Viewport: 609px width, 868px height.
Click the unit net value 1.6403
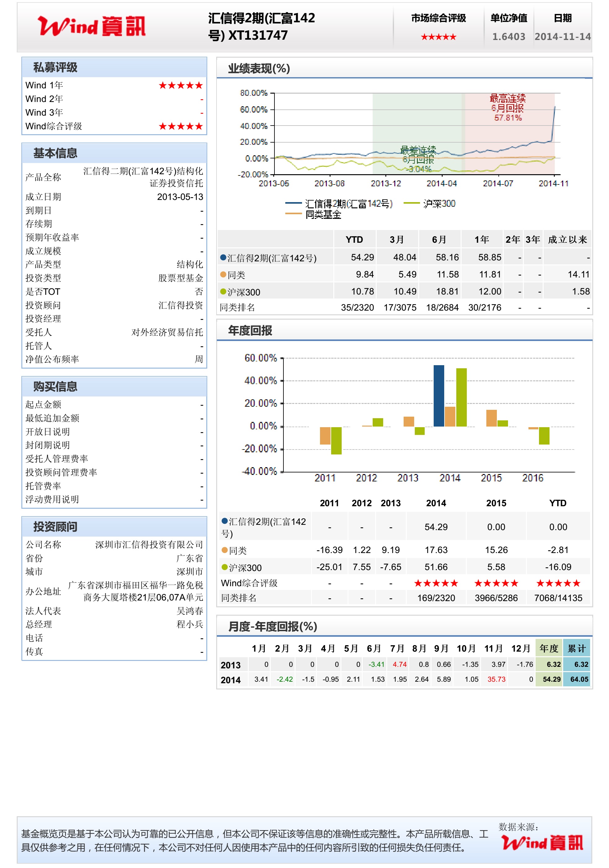point(509,37)
